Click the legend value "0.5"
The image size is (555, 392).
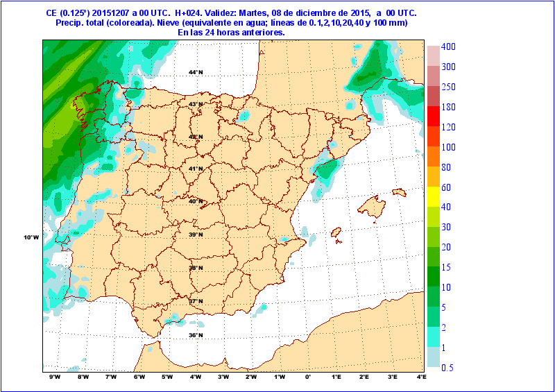click(x=447, y=368)
